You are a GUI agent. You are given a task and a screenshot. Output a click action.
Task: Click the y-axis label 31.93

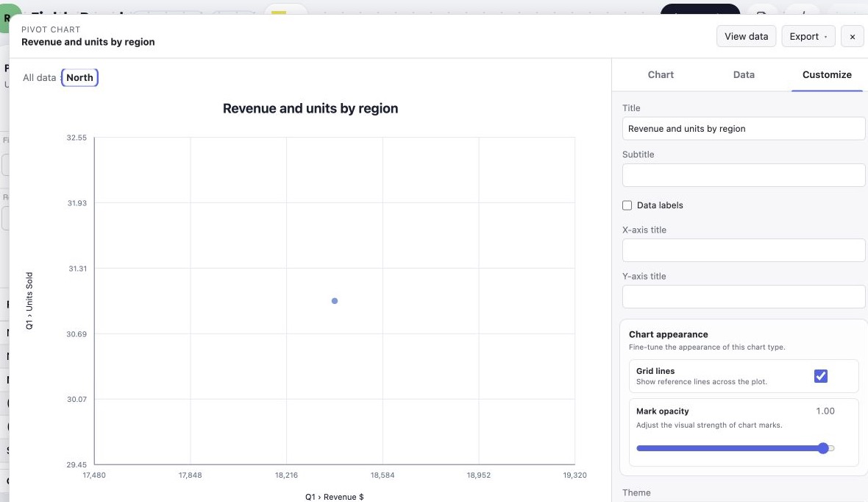click(77, 203)
